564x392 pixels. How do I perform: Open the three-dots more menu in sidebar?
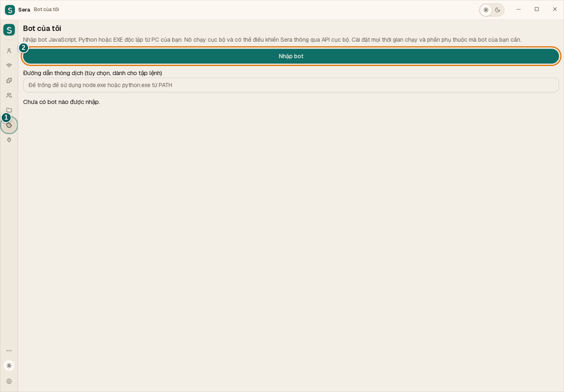pos(9,351)
